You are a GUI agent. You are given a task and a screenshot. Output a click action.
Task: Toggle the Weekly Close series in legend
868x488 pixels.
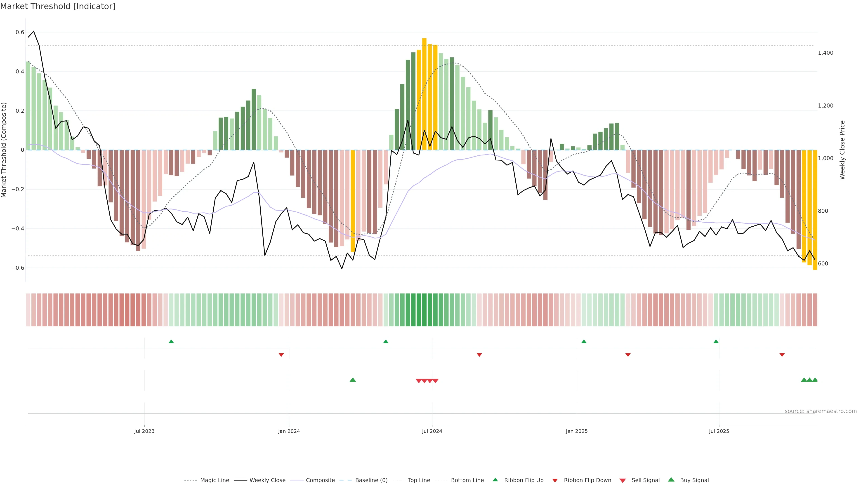pos(267,480)
